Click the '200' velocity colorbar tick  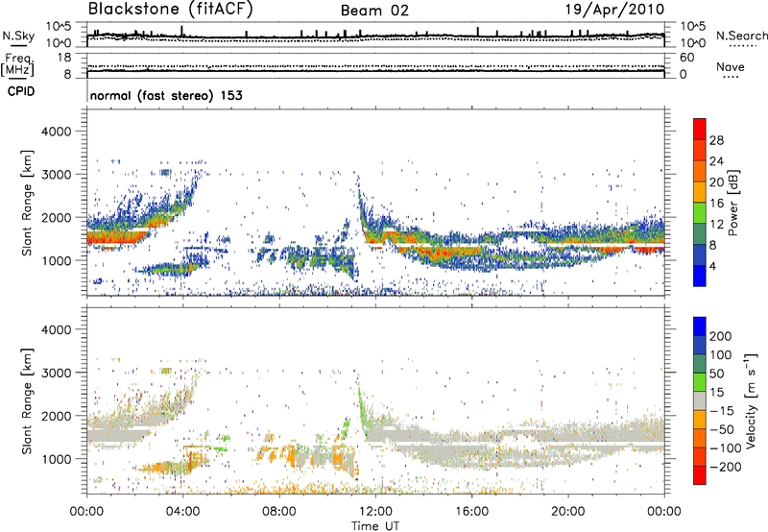(721, 336)
